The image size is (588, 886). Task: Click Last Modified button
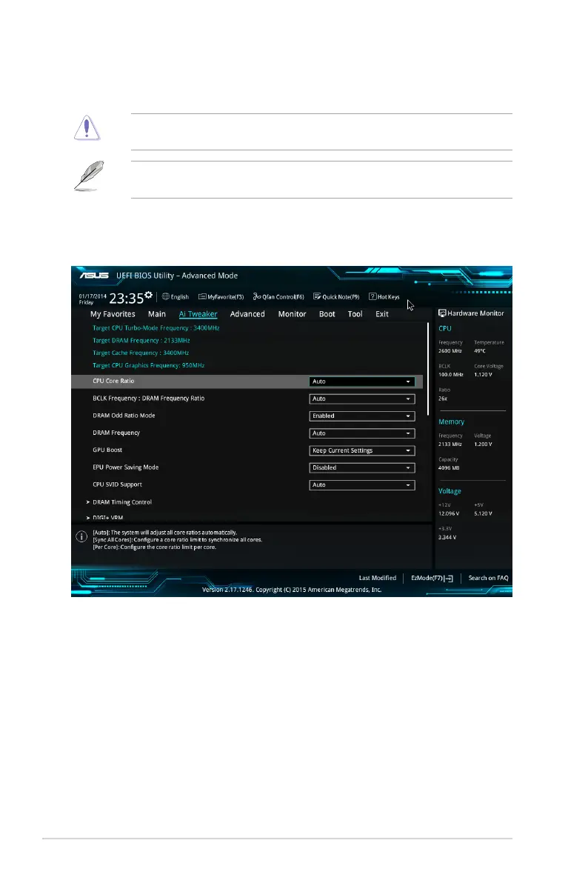[378, 578]
